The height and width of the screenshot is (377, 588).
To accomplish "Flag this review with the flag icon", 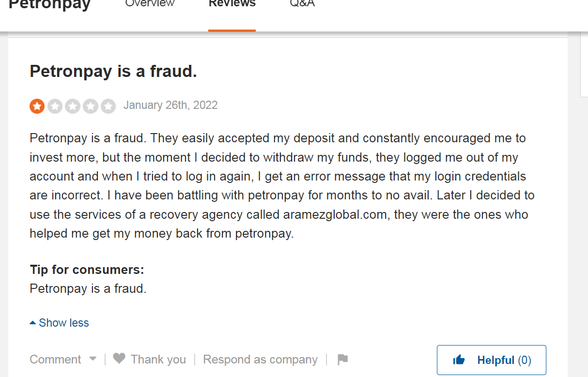I will tap(343, 360).
